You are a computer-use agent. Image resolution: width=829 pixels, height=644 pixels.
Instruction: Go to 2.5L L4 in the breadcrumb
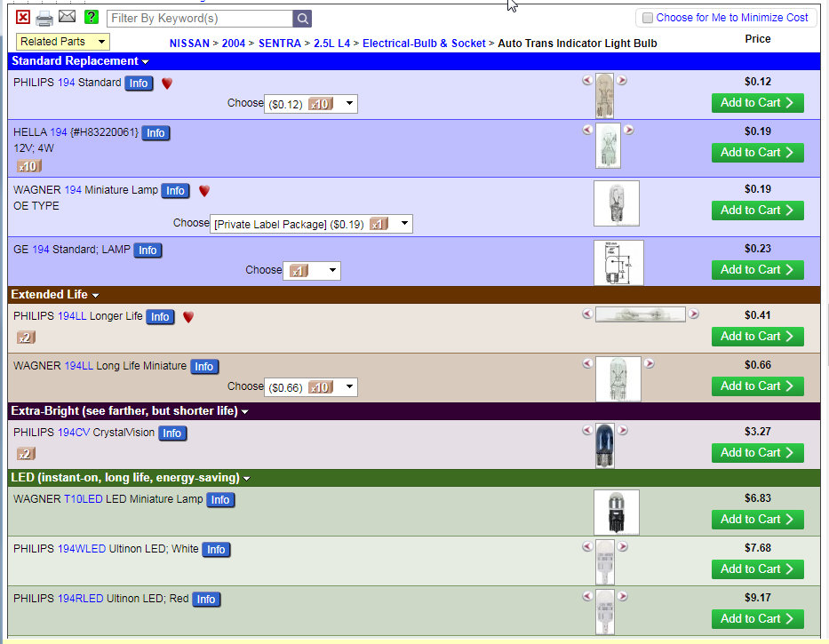pos(332,44)
